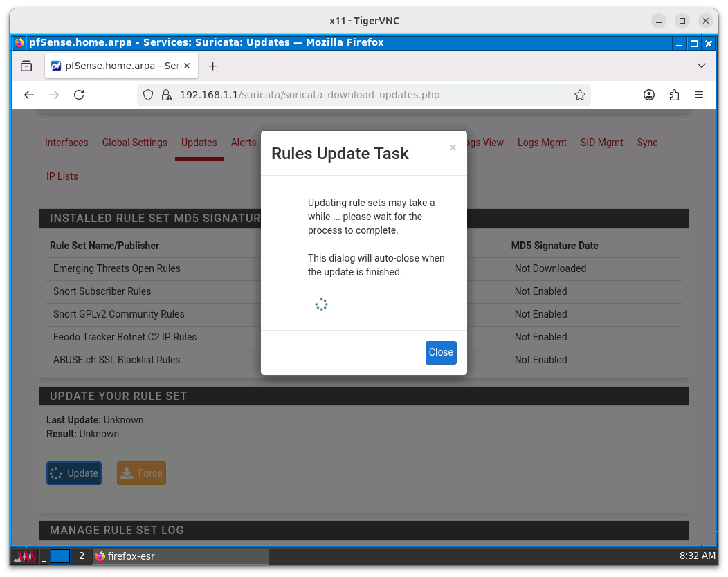Click the firefox-esr taskbar entry
Image resolution: width=728 pixels, height=577 pixels.
(181, 556)
